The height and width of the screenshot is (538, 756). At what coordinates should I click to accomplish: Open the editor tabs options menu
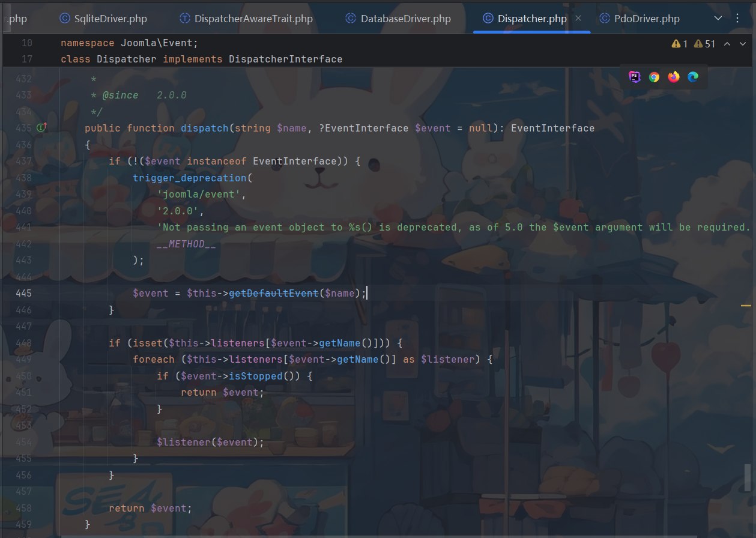tap(738, 18)
